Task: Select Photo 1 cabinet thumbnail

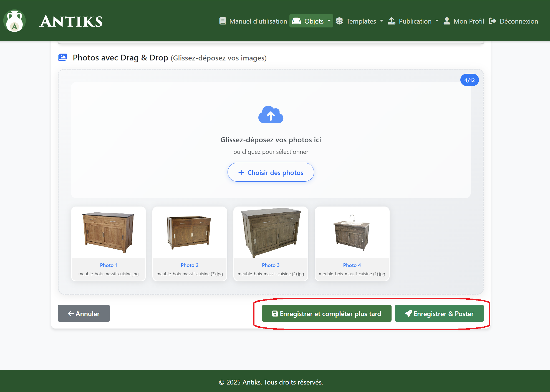Action: 108,233
